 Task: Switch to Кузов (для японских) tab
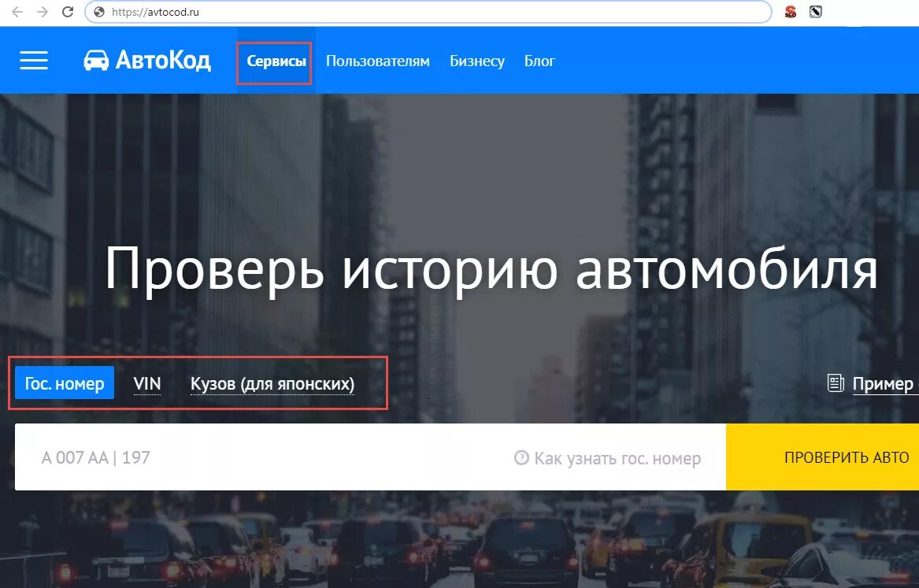[272, 383]
